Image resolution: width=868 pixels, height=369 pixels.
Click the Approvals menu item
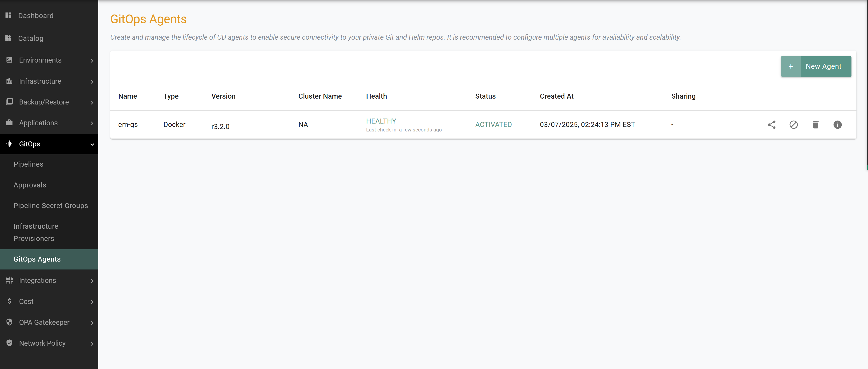(29, 184)
